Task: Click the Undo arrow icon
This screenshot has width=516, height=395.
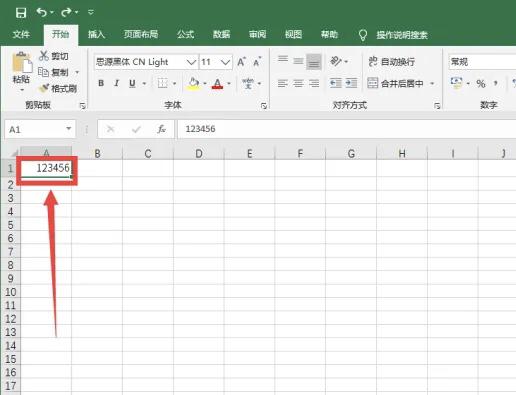Action: pos(42,12)
